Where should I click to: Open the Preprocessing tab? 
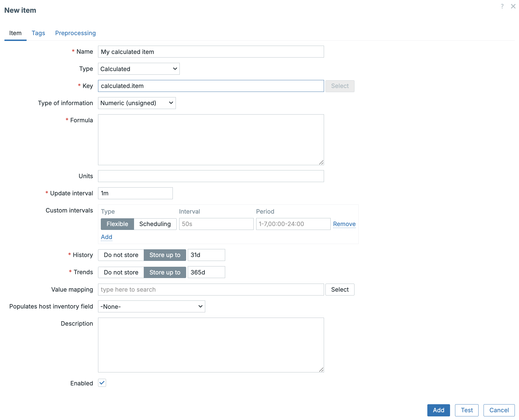(75, 33)
